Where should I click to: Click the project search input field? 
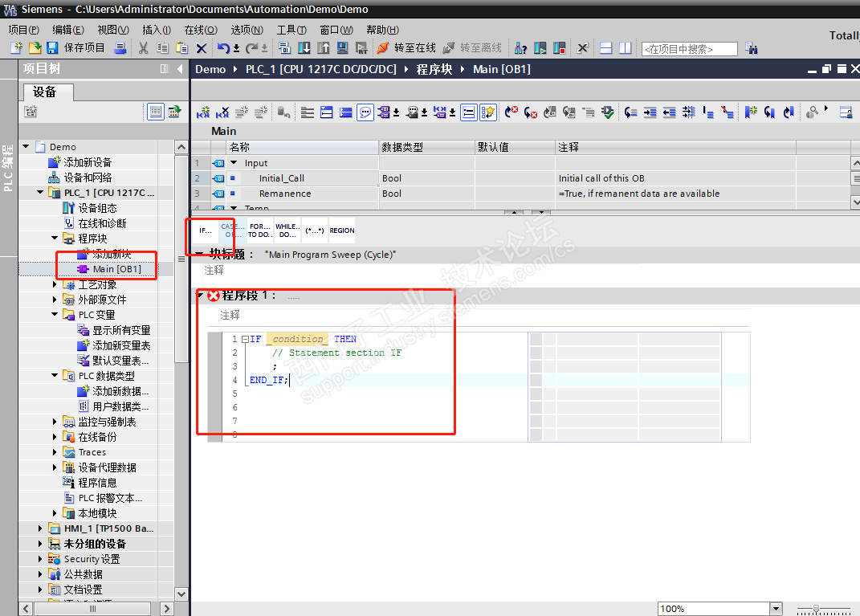[690, 49]
